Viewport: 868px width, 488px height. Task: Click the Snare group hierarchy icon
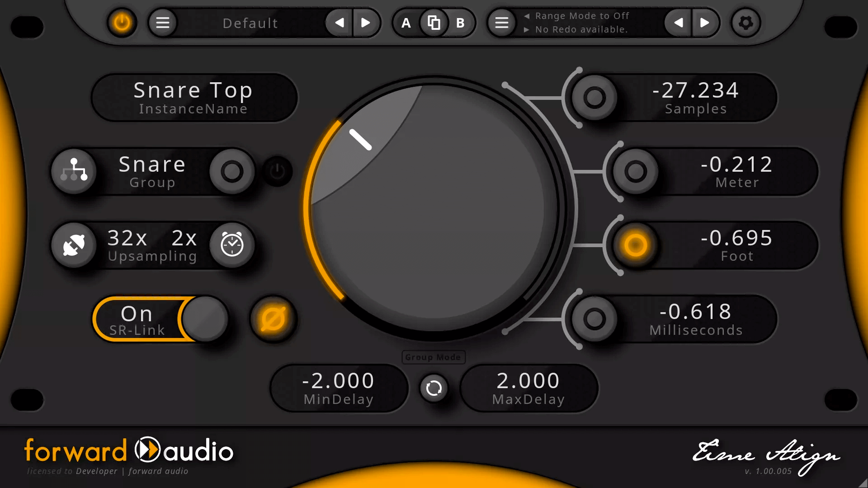click(x=74, y=171)
